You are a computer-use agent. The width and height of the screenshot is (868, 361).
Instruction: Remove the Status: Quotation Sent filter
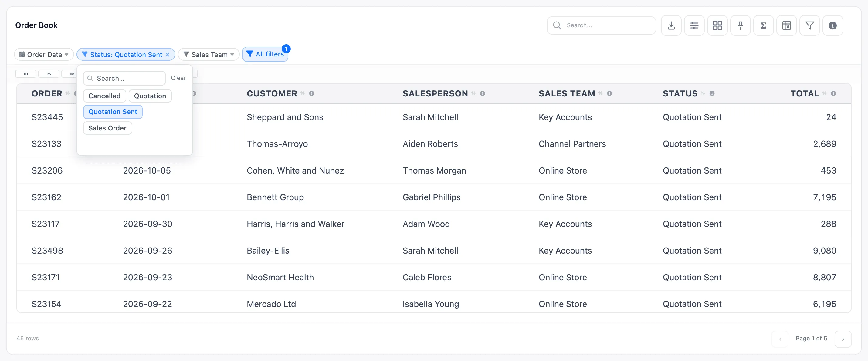(168, 55)
